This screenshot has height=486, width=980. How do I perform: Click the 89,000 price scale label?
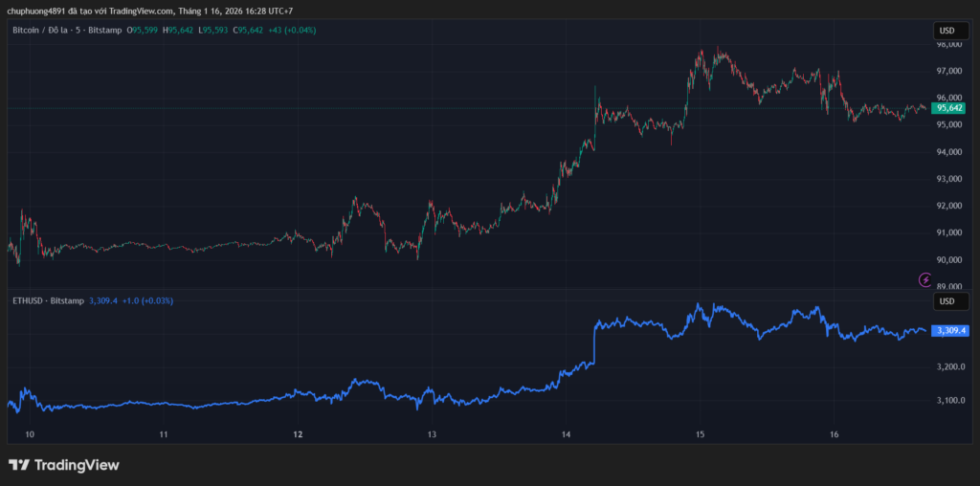click(948, 286)
